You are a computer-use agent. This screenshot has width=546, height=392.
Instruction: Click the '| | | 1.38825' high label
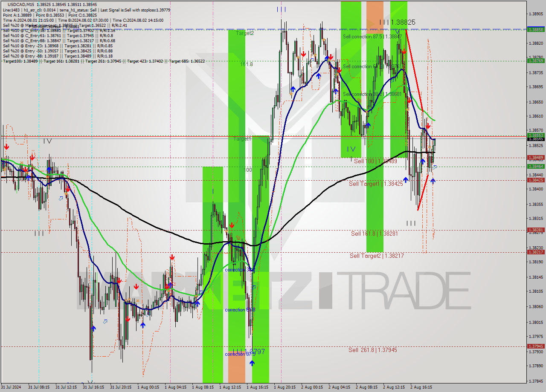(397, 22)
